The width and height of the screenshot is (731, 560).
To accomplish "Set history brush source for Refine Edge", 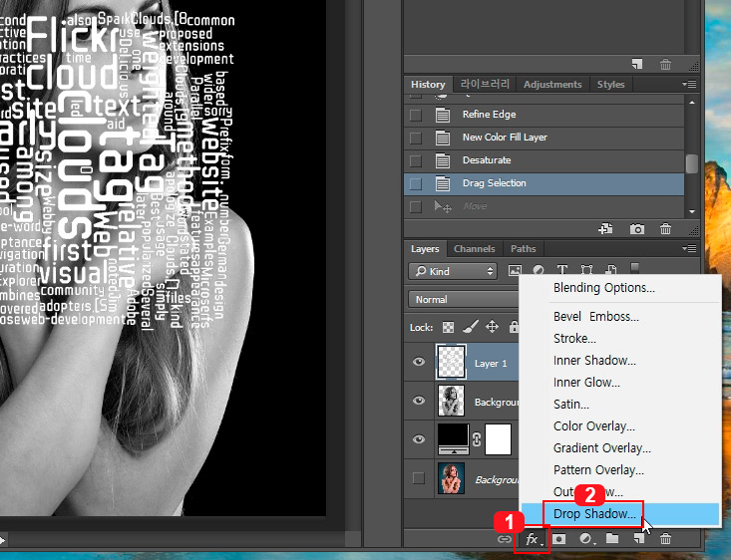I will 416,115.
